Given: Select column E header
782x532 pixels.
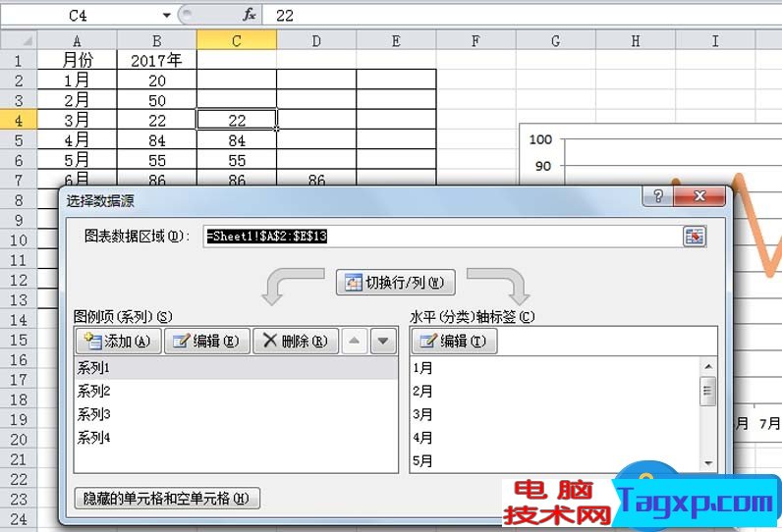Looking at the screenshot, I should pos(396,40).
